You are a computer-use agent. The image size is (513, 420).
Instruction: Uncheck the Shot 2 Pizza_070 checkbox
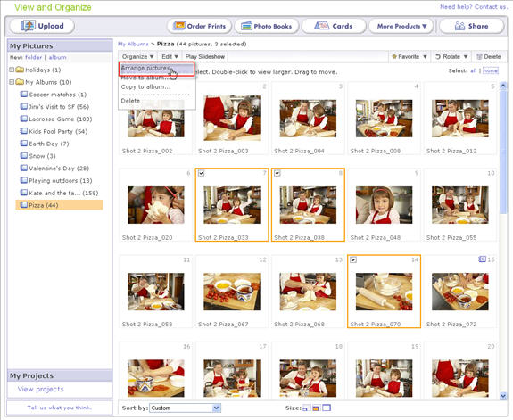coord(353,260)
